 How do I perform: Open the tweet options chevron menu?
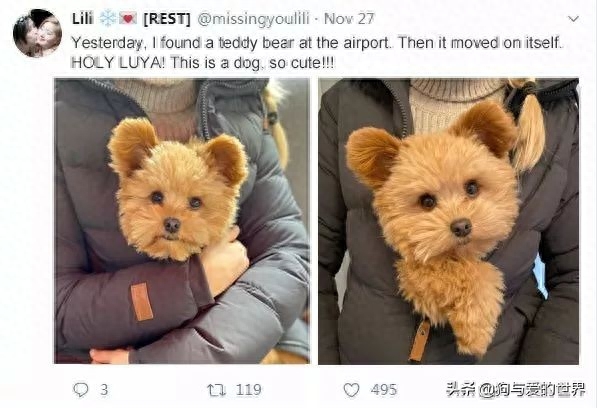pyautogui.click(x=573, y=19)
